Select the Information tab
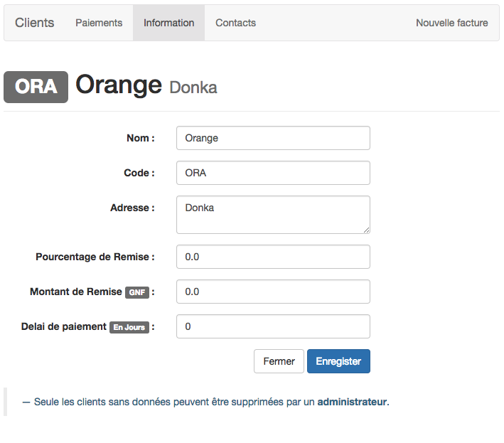The image size is (504, 443). 168,23
